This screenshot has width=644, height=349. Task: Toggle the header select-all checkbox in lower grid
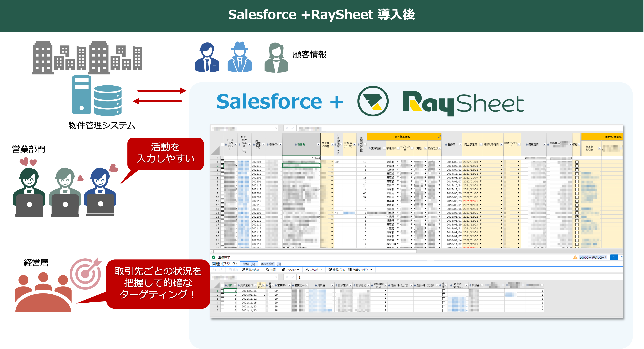point(222,285)
